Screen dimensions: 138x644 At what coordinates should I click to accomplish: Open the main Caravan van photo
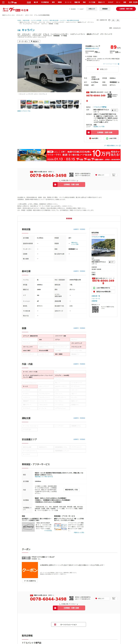coord(50,68)
